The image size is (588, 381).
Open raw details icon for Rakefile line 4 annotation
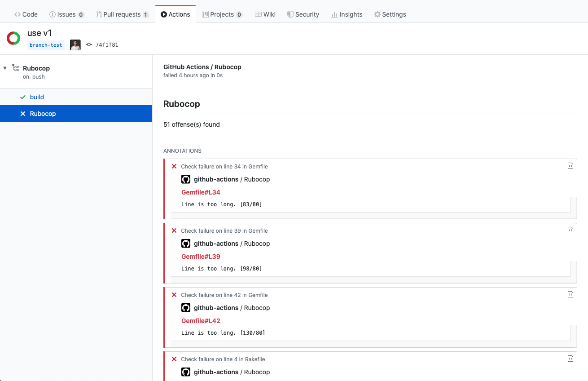pos(570,359)
